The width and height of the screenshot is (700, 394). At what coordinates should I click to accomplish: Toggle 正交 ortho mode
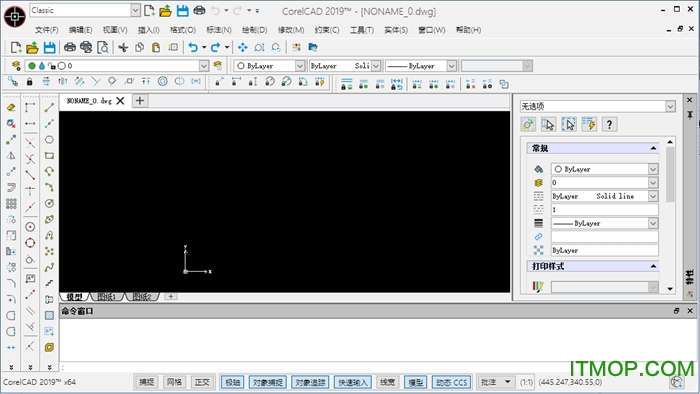(x=202, y=382)
